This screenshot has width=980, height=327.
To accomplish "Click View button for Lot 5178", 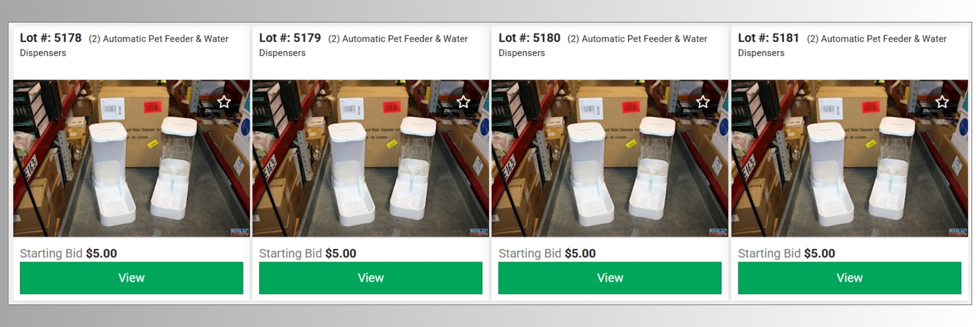I will 131,278.
